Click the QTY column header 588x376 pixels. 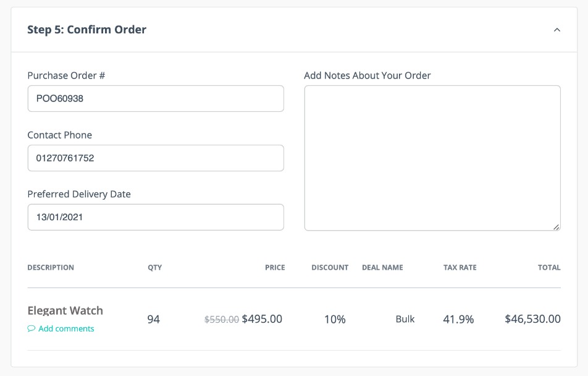(x=154, y=268)
